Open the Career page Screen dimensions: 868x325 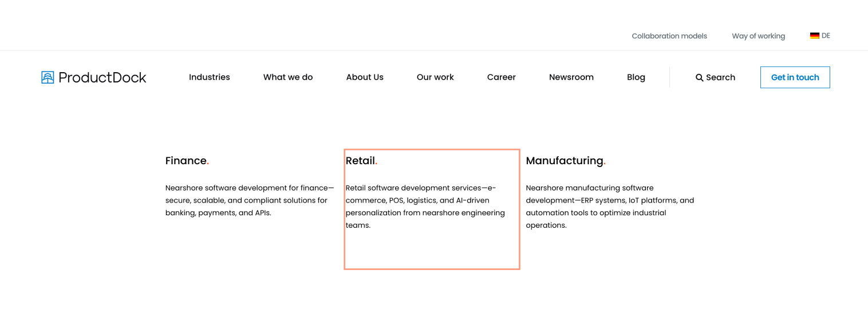tap(501, 77)
